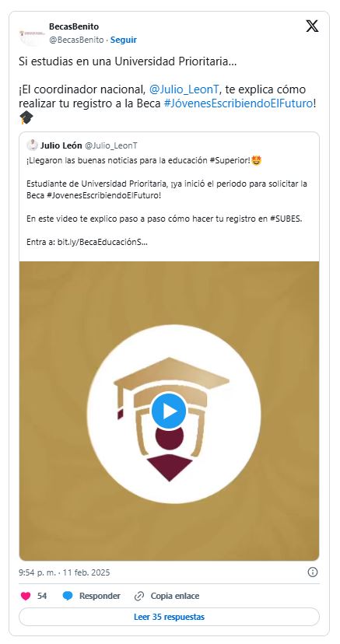The height and width of the screenshot is (644, 340).
Task: Open the @Julio_LeonT mention link
Action: point(186,89)
